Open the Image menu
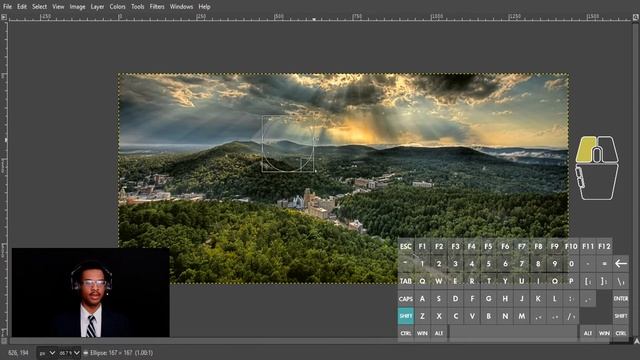This screenshot has height=360, width=640. pyautogui.click(x=77, y=7)
